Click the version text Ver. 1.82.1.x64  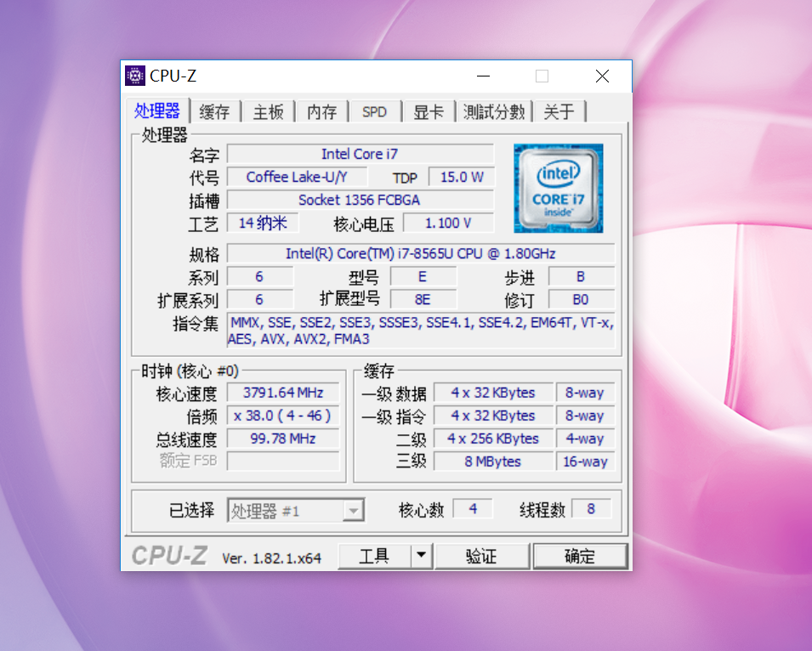coord(271,558)
